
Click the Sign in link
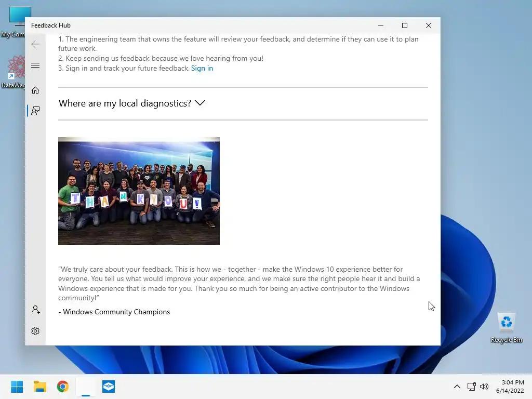pos(202,68)
